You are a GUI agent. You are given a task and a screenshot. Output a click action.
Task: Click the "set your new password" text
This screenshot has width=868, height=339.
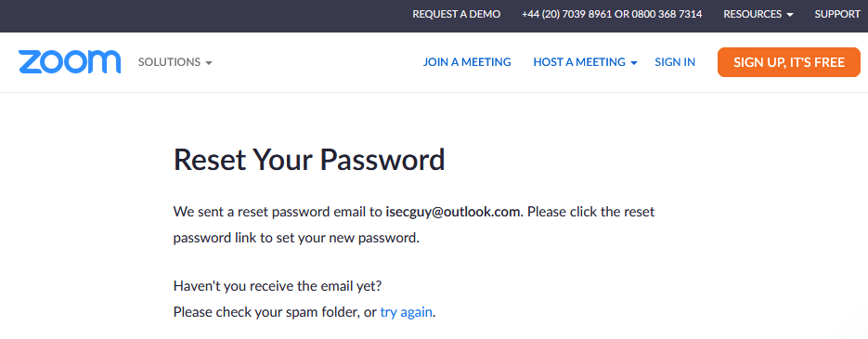pos(347,238)
